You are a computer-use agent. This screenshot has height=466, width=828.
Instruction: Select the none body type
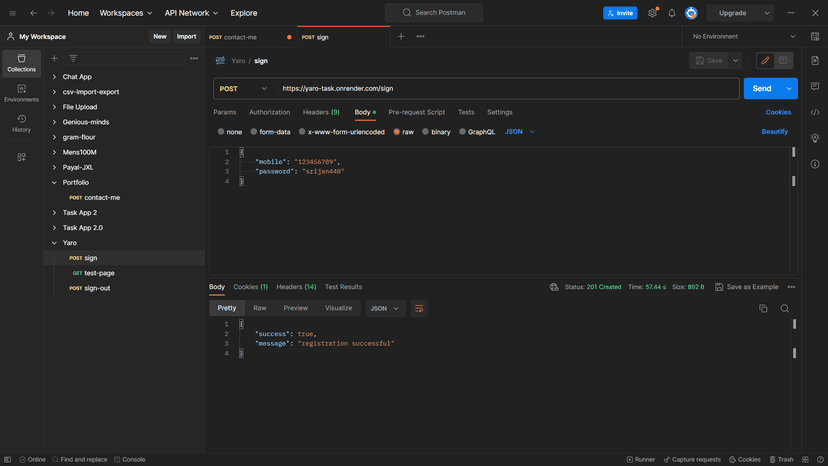pos(230,132)
